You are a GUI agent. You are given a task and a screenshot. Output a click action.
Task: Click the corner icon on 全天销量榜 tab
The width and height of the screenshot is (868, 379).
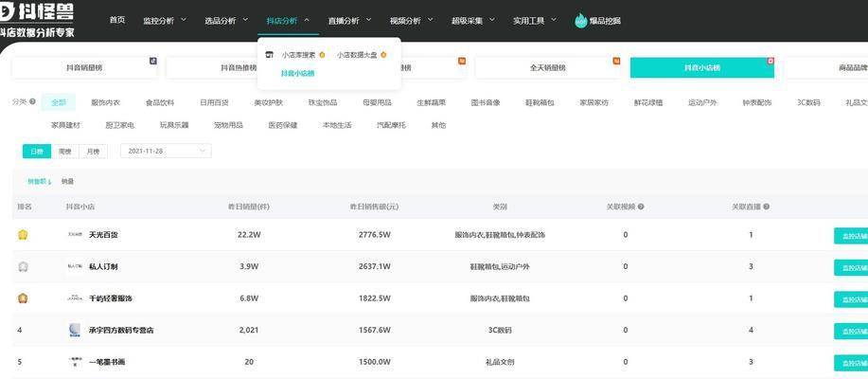[x=616, y=61]
